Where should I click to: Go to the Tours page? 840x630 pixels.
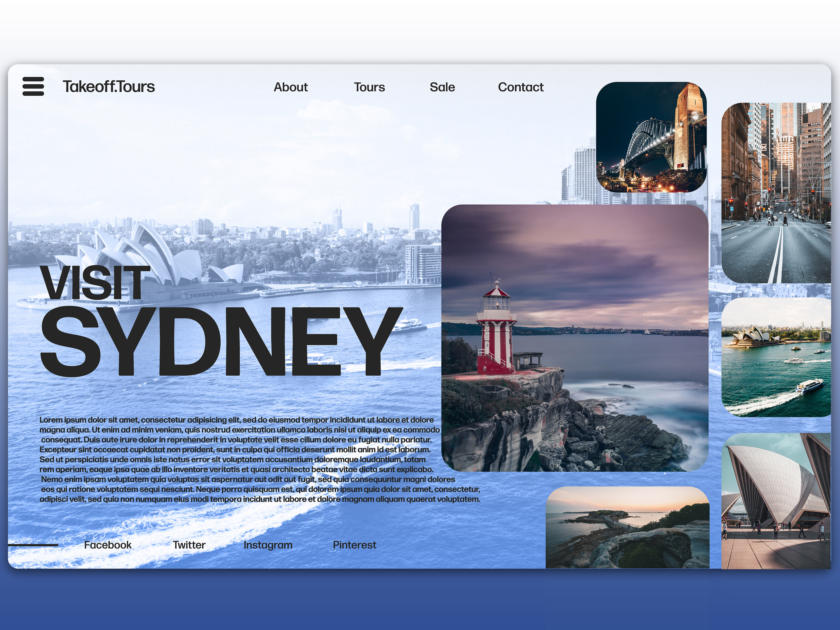click(369, 87)
